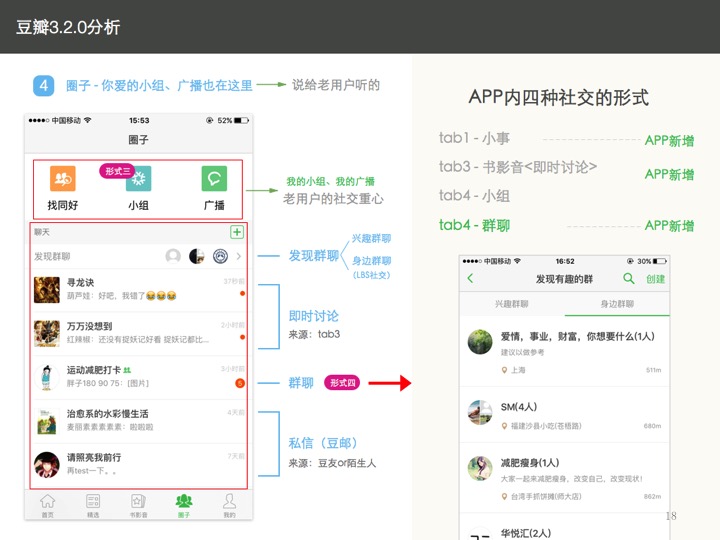The height and width of the screenshot is (540, 720).
Task: Select group titled 减肥瘦身(1人)
Action: 530,463
